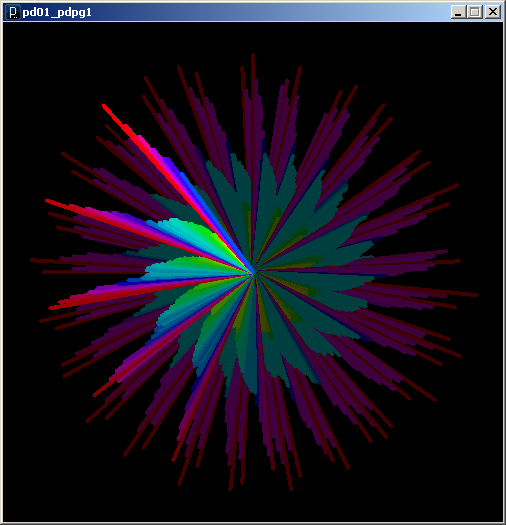Click the lowest ray tip at canvas bottom
The image size is (506, 525).
(x=230, y=489)
